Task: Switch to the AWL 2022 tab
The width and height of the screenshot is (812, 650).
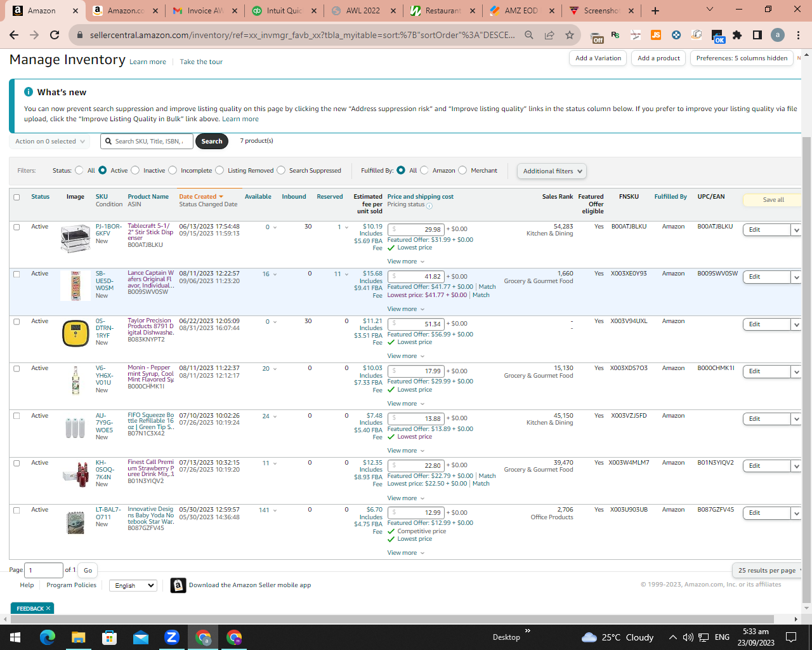Action: pos(362,11)
